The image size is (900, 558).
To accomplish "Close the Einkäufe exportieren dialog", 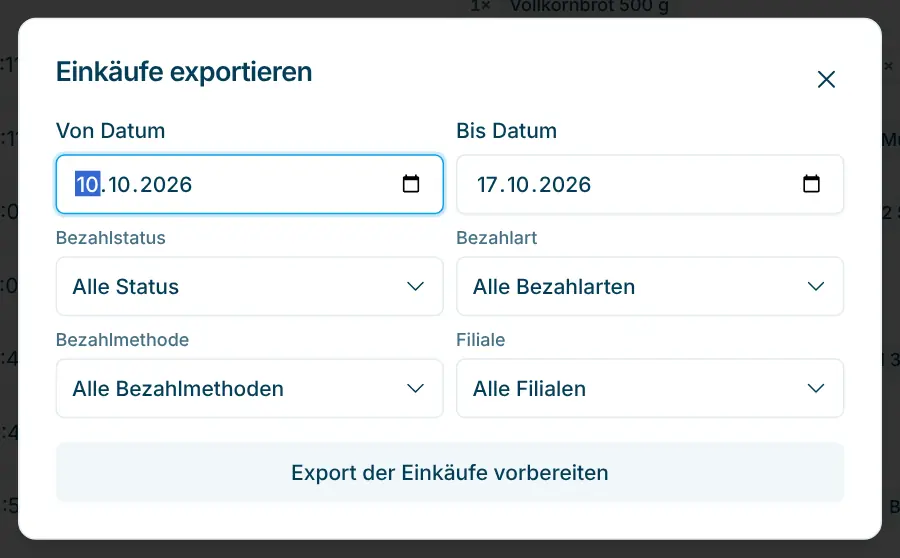I will point(826,79).
